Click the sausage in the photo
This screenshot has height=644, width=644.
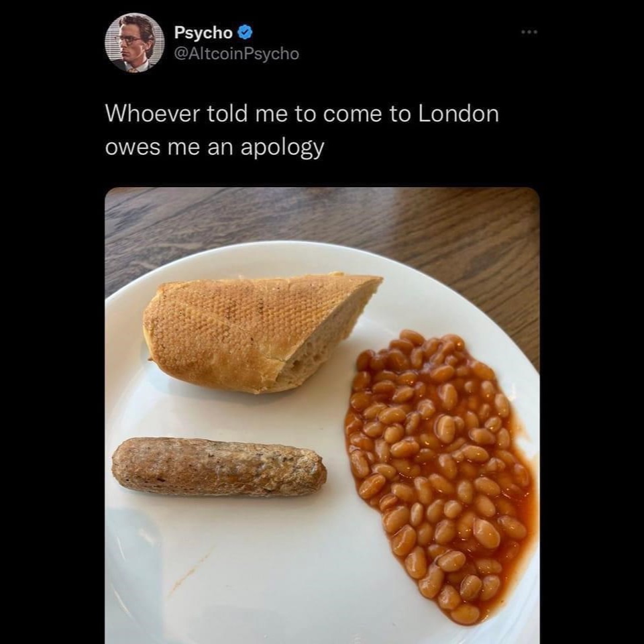click(x=219, y=467)
